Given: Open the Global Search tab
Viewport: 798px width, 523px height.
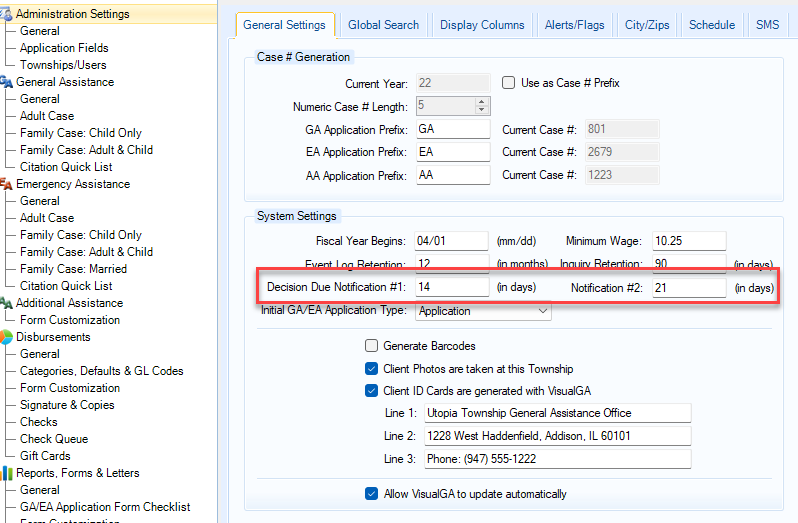Looking at the screenshot, I should pos(384,25).
